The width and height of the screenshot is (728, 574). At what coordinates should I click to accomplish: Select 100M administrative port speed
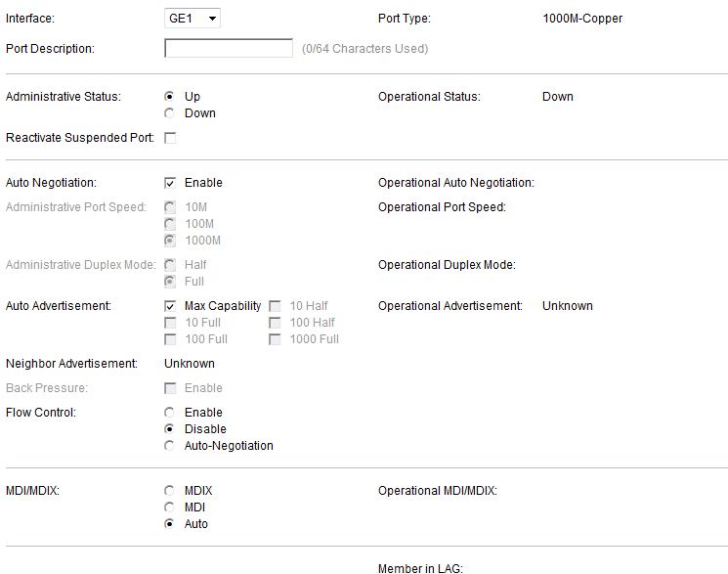tap(170, 224)
